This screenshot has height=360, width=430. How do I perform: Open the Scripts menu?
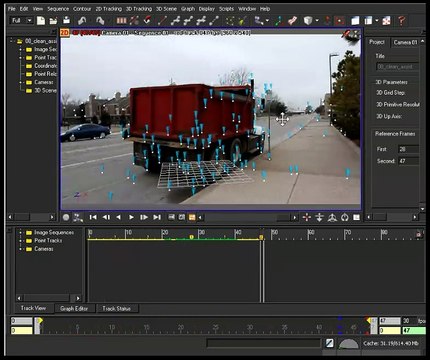pyautogui.click(x=226, y=9)
